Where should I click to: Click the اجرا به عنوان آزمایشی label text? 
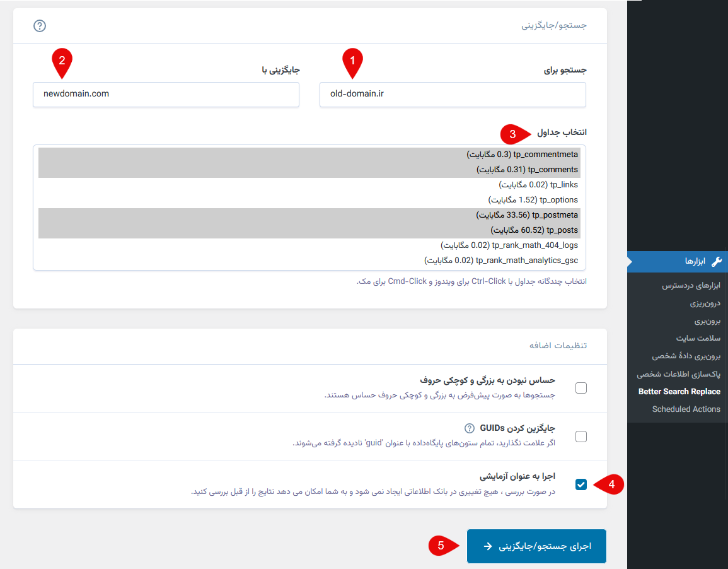(x=517, y=476)
